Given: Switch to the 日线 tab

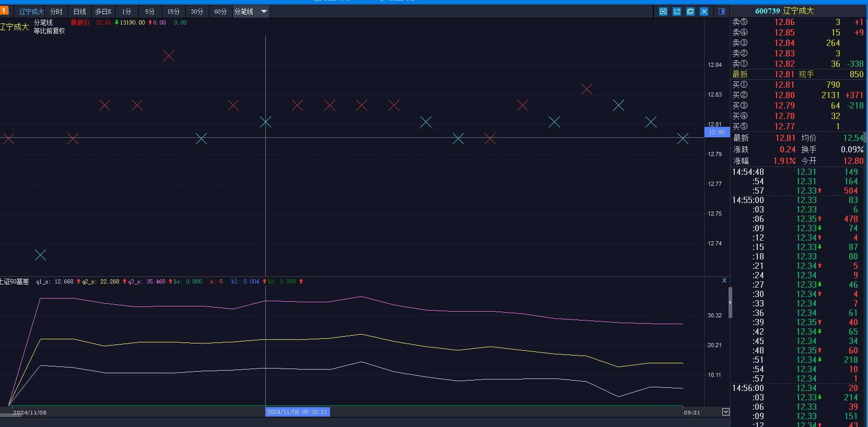Looking at the screenshot, I should pyautogui.click(x=79, y=11).
